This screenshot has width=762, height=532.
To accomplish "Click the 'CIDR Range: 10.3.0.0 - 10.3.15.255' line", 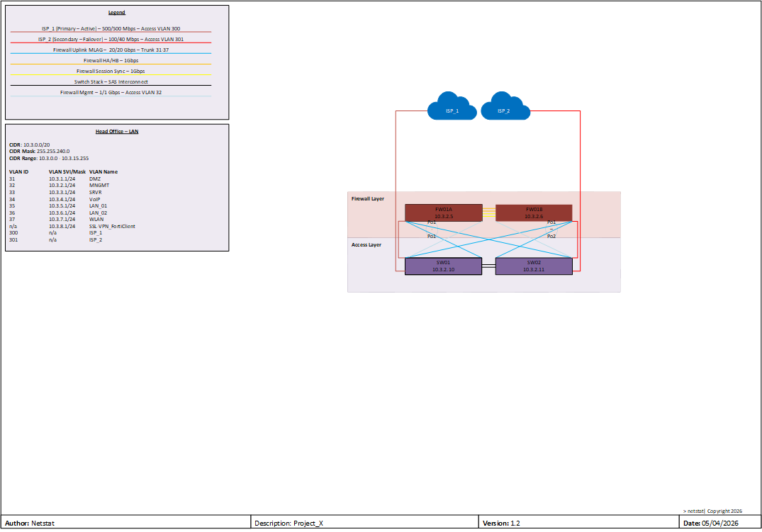I will 49,159.
